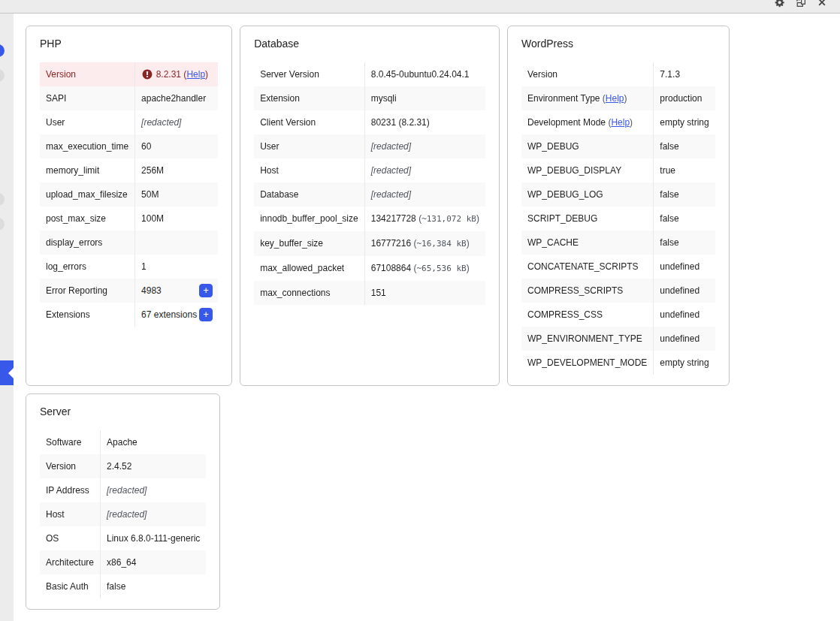This screenshot has width=840, height=621.
Task: Click Client Version value 80231 (8.2.31)
Action: click(400, 122)
